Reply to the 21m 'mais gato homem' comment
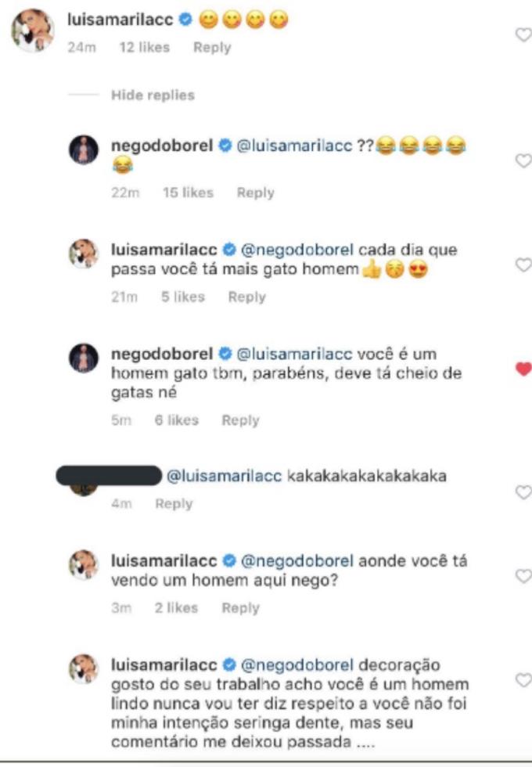532x767 pixels. point(246,297)
